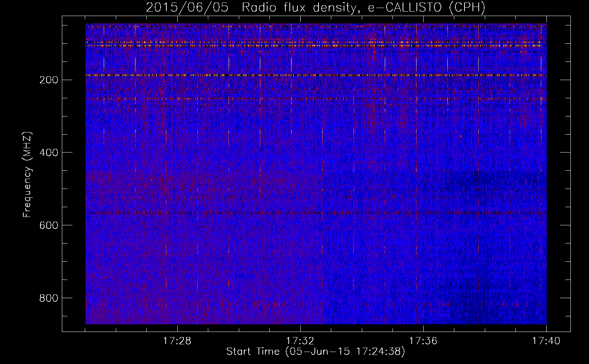Click the 17:40 time tick label
The height and width of the screenshot is (364, 589).
click(x=546, y=341)
